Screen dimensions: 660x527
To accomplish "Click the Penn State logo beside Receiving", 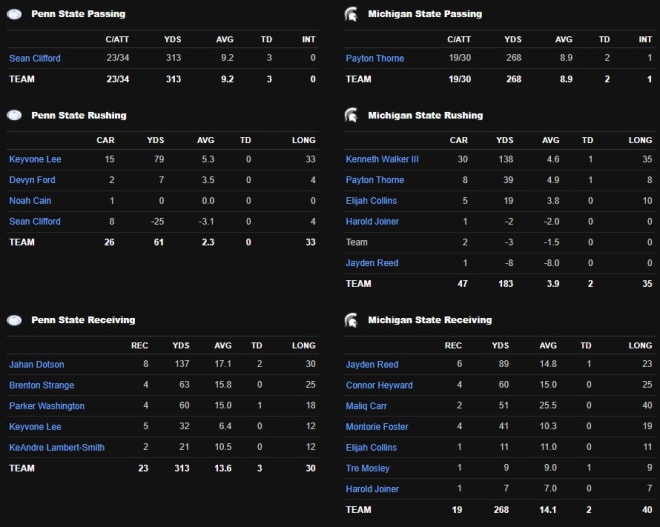I will [x=15, y=320].
